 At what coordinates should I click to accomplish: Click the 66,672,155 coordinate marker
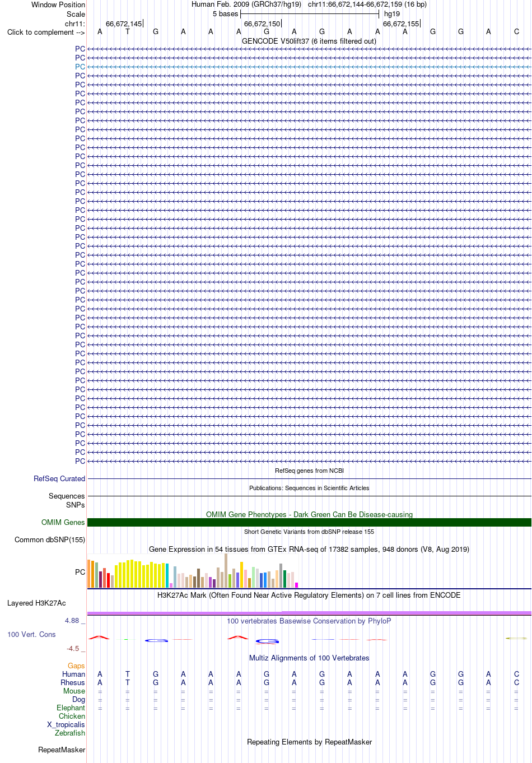[401, 24]
